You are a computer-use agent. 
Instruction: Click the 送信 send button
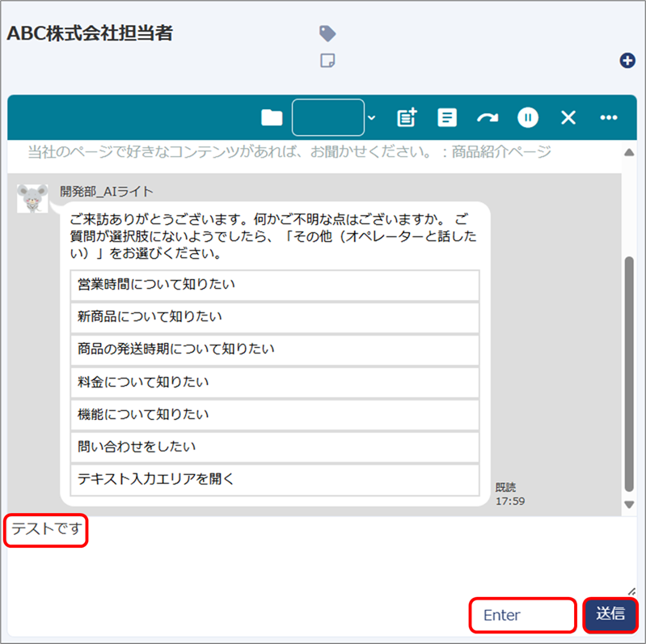[610, 614]
